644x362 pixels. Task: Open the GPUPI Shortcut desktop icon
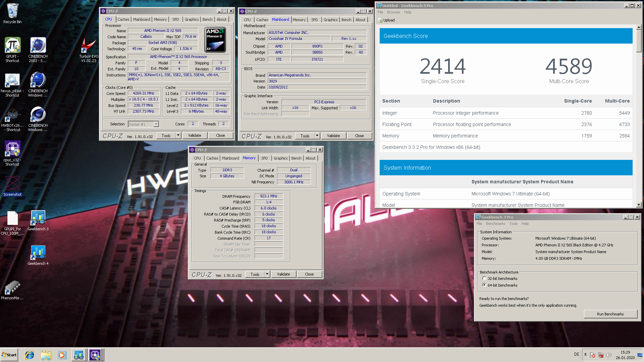click(x=12, y=50)
